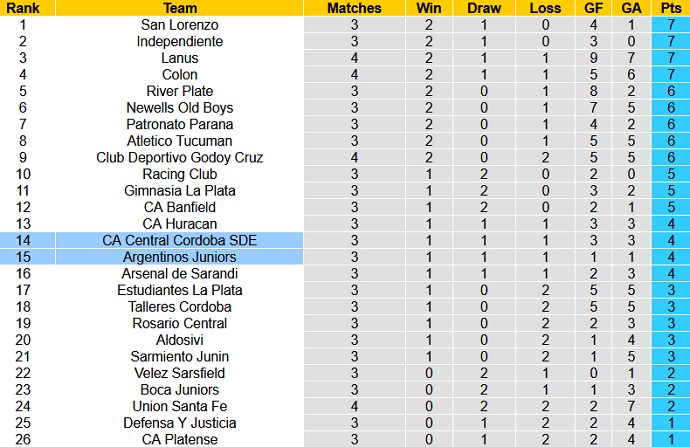Click the Newells Old Boys team name

[x=180, y=108]
